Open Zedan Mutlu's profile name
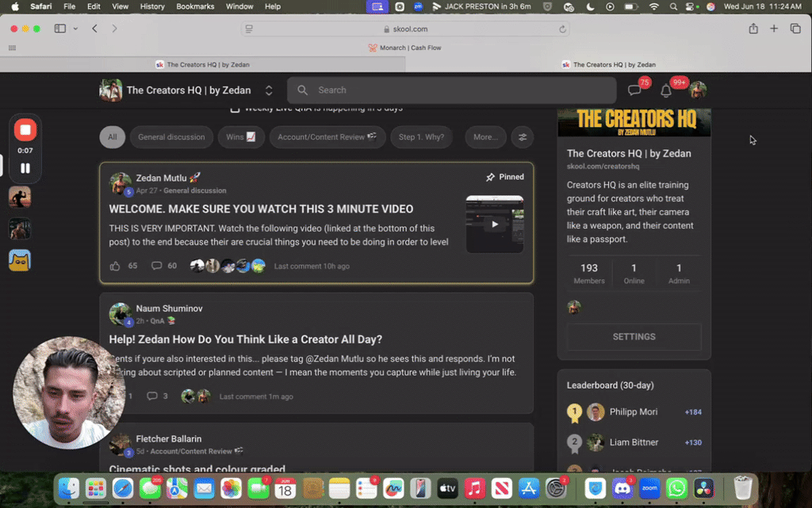The height and width of the screenshot is (508, 812). click(x=161, y=178)
